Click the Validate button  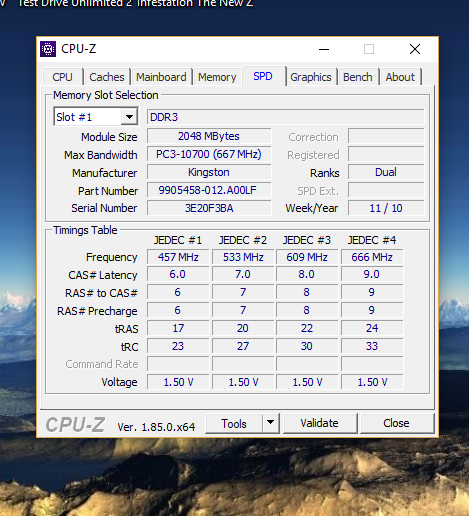(319, 423)
